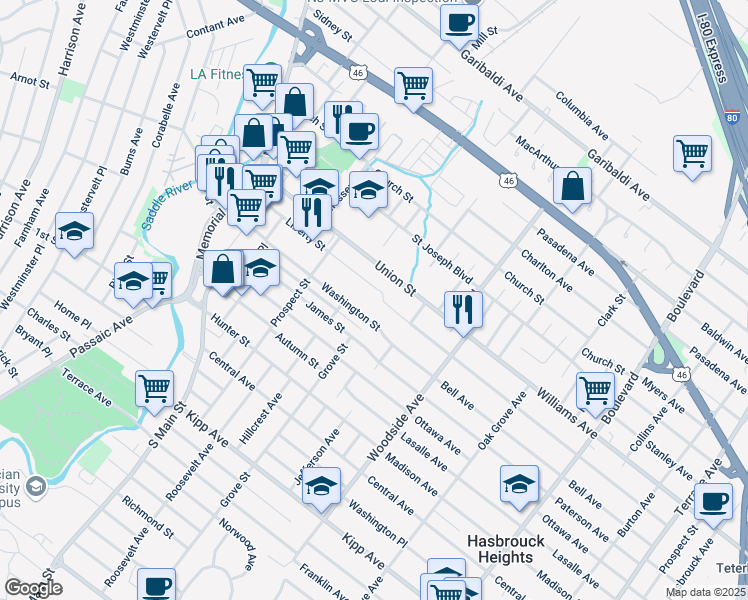Click the shopping cart marker on S Main St
Screen dimensions: 748x600
pos(155,391)
